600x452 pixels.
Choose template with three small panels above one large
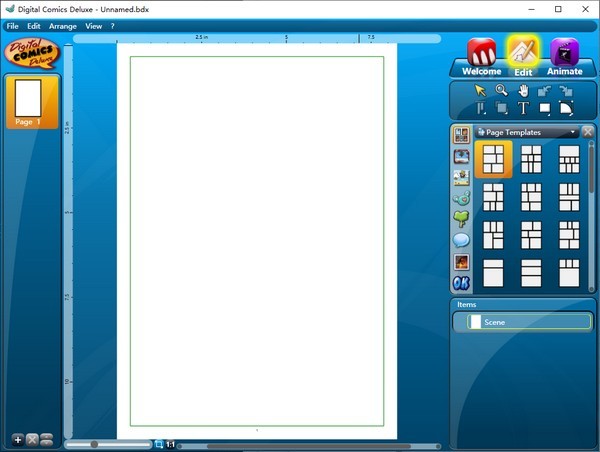[569, 273]
